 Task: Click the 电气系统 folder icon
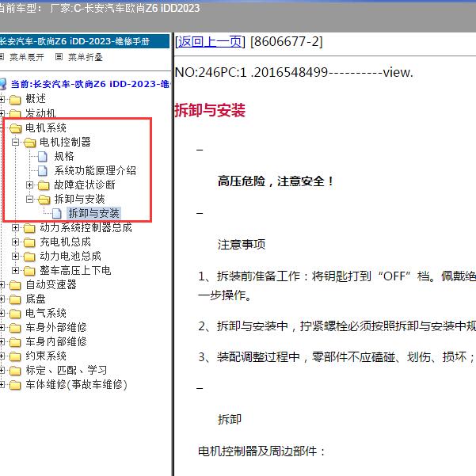(x=15, y=314)
